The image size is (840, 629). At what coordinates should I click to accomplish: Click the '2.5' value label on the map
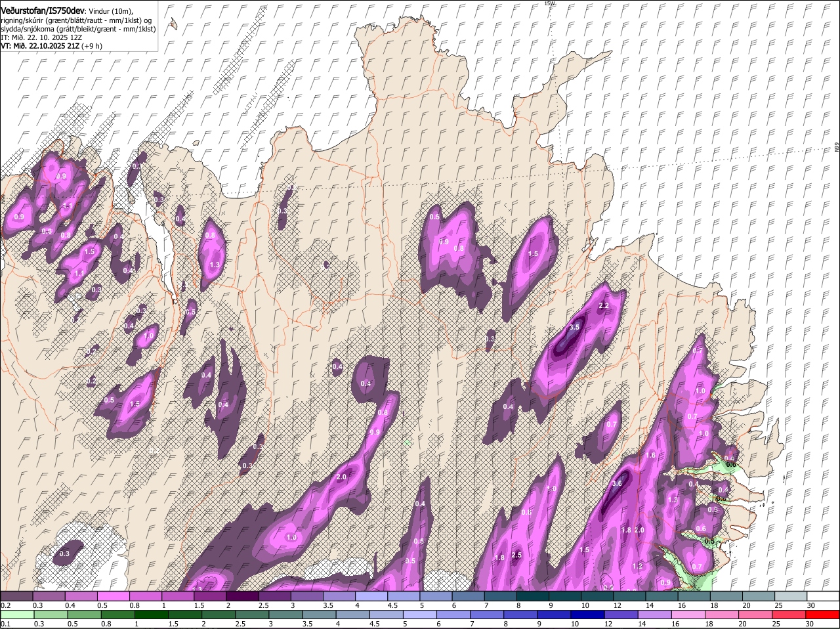tap(516, 555)
